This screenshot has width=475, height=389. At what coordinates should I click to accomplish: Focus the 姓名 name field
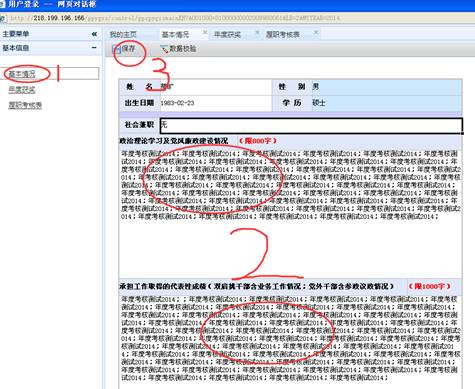pyautogui.click(x=215, y=87)
